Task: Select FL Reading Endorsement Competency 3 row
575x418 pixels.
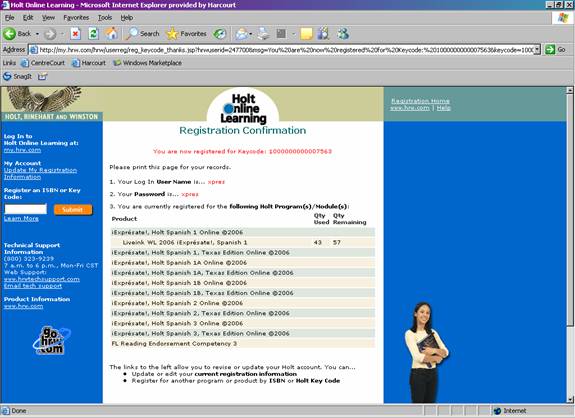Action: pos(243,344)
